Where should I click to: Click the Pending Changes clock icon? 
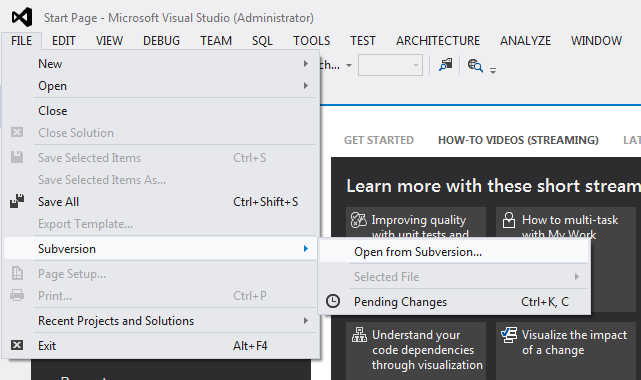(x=333, y=301)
